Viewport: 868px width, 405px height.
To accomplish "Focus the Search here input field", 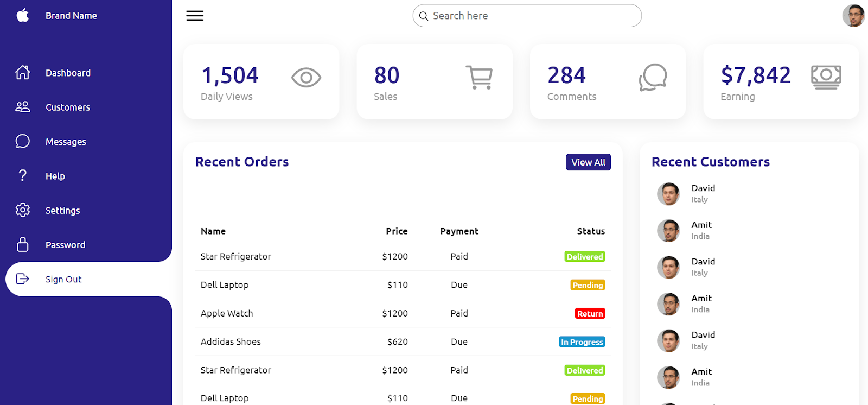I will click(527, 16).
